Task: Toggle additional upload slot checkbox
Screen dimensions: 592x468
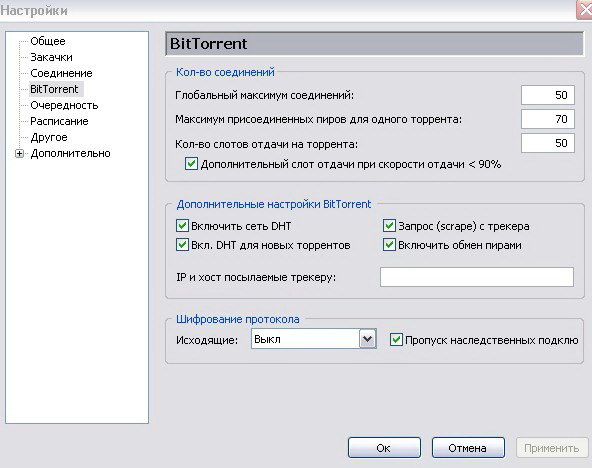Action: click(x=191, y=164)
